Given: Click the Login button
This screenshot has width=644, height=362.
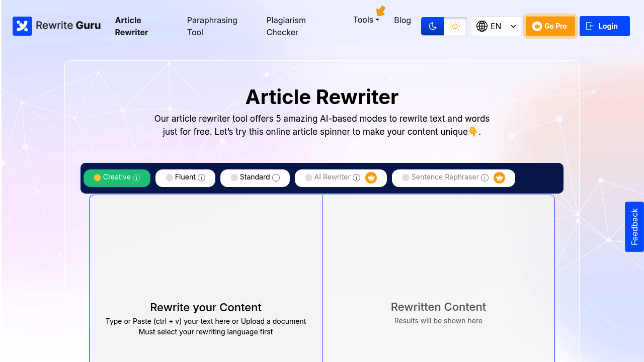Looking at the screenshot, I should [605, 26].
